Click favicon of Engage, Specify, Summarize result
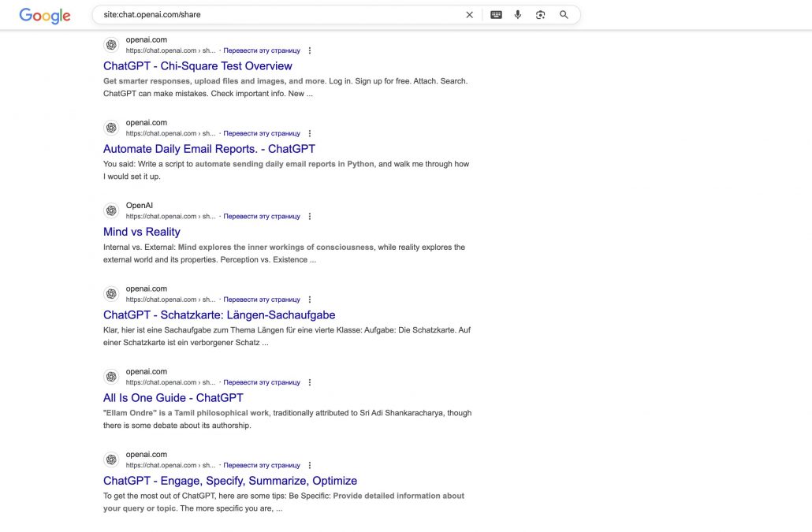 [111, 459]
